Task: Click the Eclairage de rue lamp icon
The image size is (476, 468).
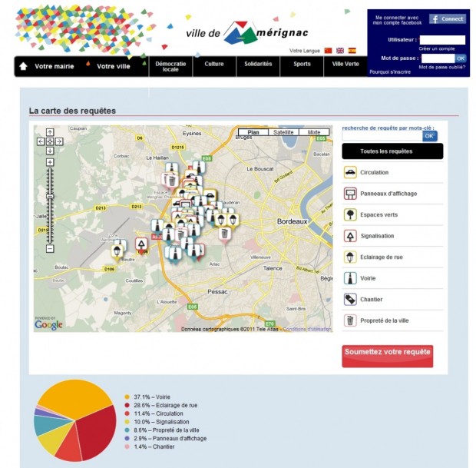Action: click(x=350, y=257)
